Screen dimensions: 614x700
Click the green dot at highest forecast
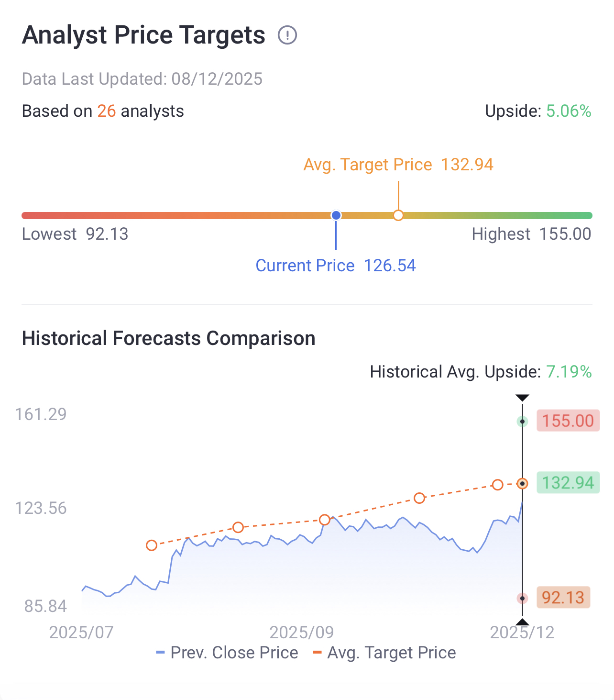(x=522, y=422)
